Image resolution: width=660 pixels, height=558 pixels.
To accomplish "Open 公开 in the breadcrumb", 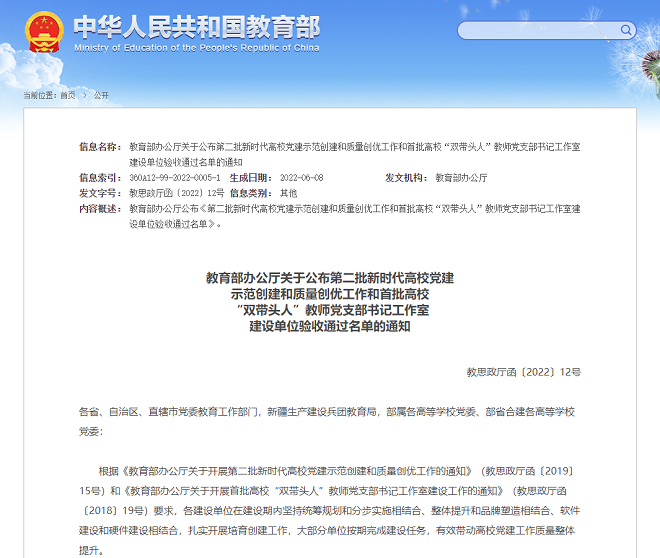I will pyautogui.click(x=101, y=95).
